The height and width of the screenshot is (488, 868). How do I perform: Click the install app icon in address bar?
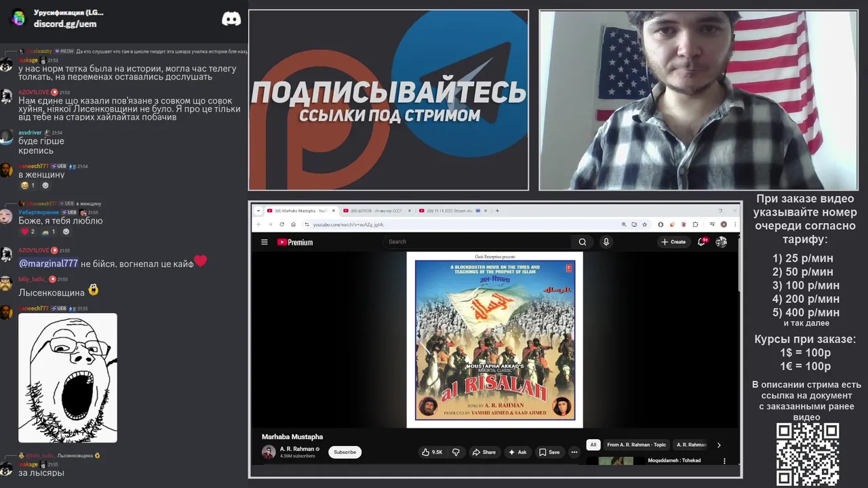[x=634, y=224]
